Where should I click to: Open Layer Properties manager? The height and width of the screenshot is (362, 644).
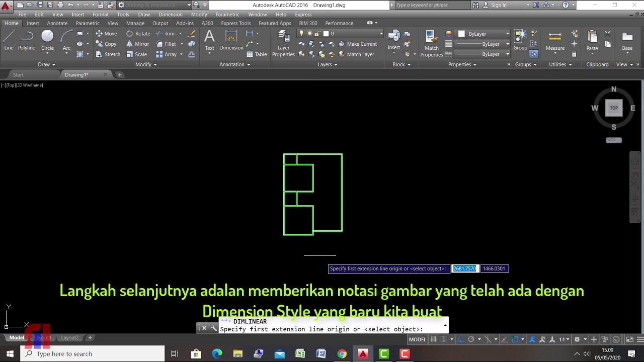(283, 43)
